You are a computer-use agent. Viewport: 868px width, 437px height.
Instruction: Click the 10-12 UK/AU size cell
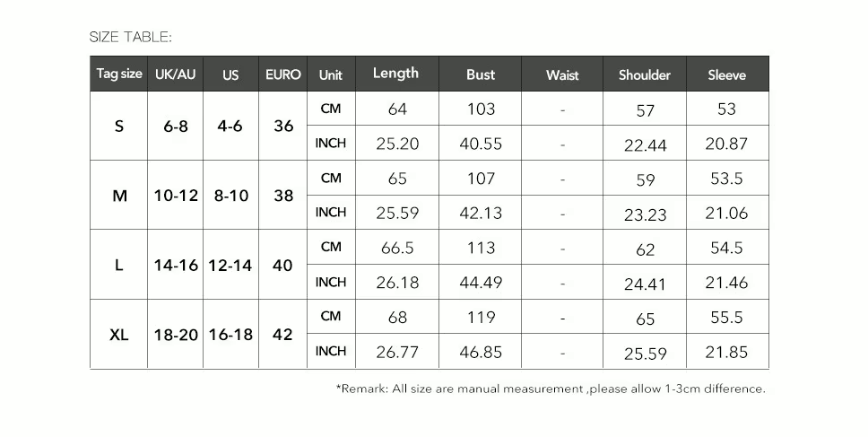(x=176, y=196)
